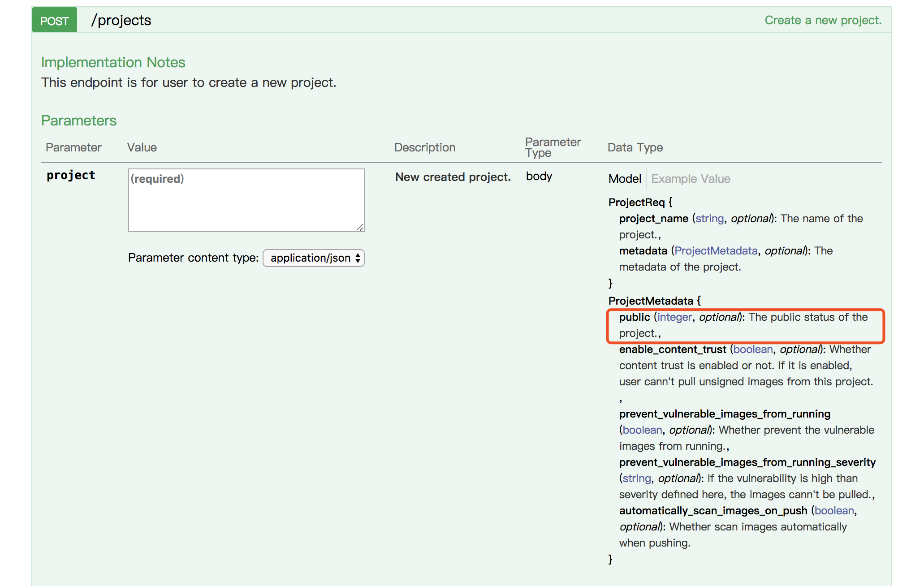Viewport: 924px width, 586px height.
Task: Open the Parameter content type dropdown
Action: [x=313, y=258]
